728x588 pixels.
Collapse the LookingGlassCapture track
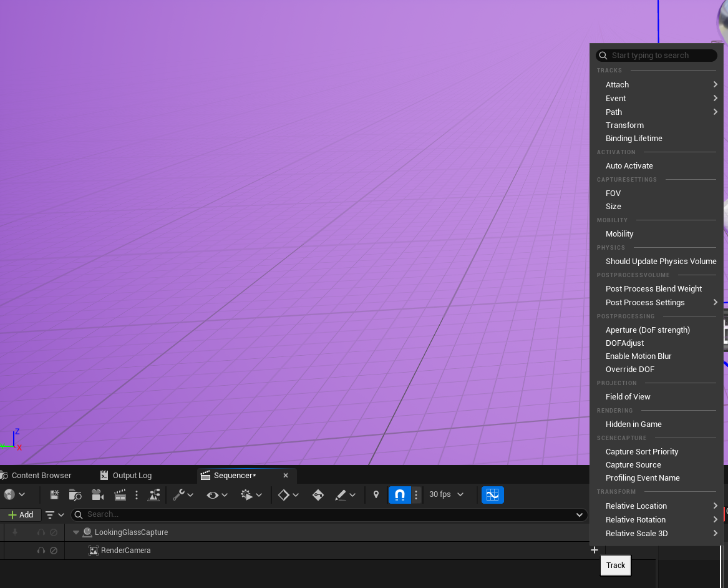pos(76,532)
